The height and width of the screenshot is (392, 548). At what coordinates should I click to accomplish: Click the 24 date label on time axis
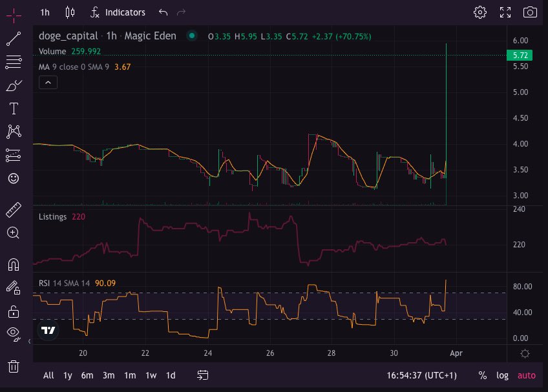[207, 353]
